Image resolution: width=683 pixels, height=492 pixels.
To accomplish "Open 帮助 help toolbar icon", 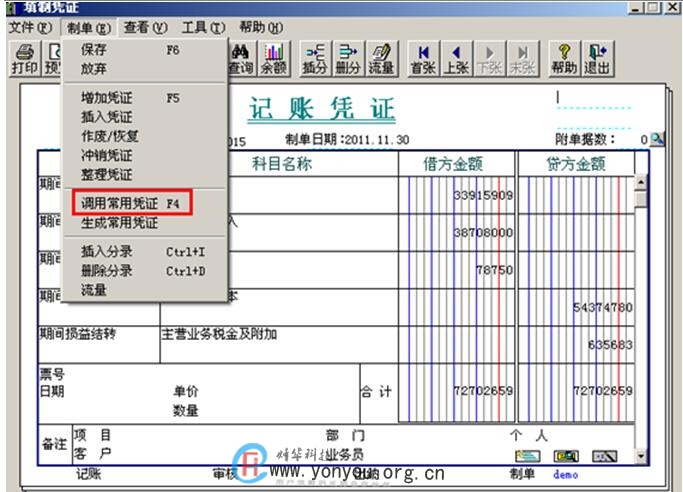I will point(564,59).
